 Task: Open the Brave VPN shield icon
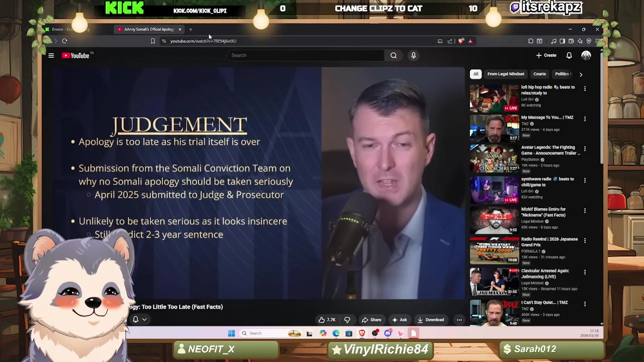coord(589,41)
